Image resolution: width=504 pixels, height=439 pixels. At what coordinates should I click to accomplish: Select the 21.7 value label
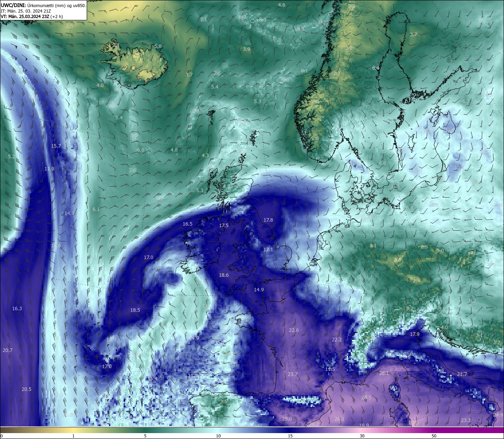coord(462,374)
